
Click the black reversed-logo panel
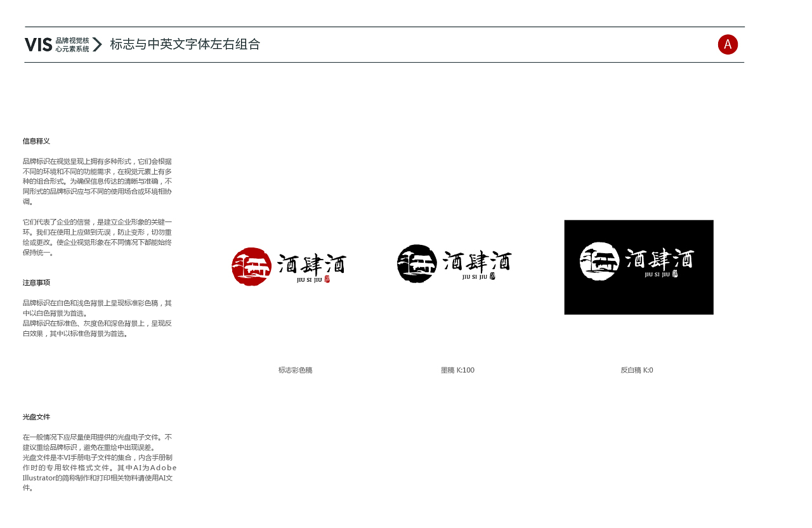(639, 267)
